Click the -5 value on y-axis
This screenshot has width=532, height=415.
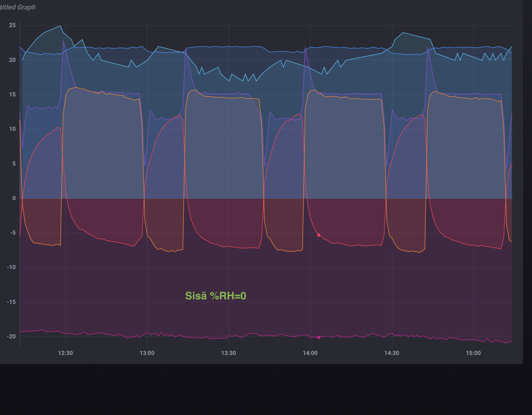coord(12,233)
